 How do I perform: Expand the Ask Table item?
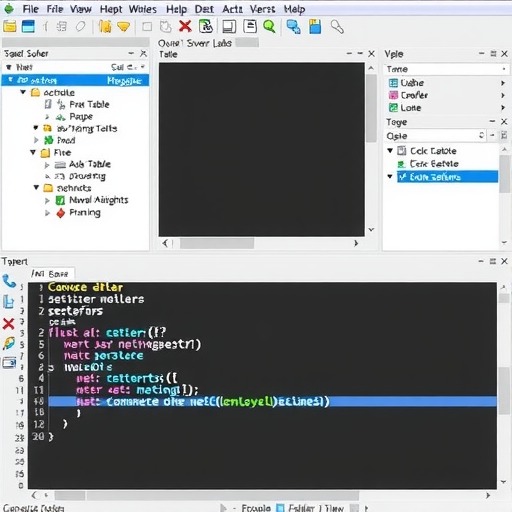[x=47, y=165]
